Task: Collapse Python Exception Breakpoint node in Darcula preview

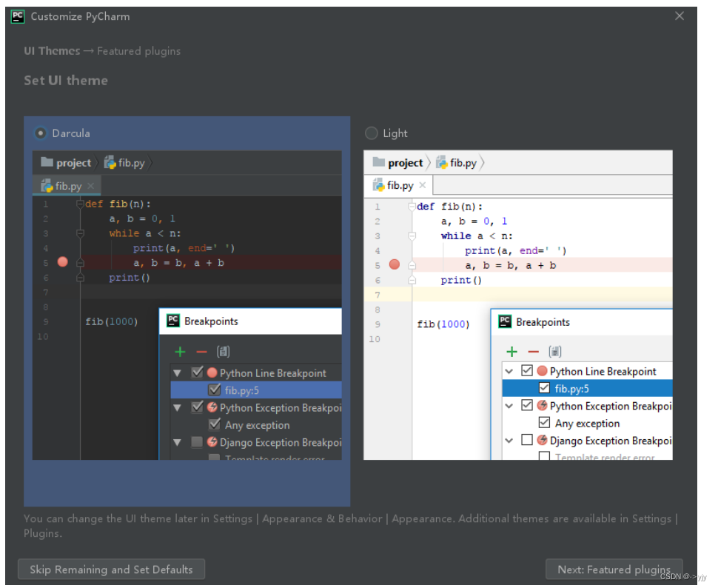Action: (x=177, y=407)
